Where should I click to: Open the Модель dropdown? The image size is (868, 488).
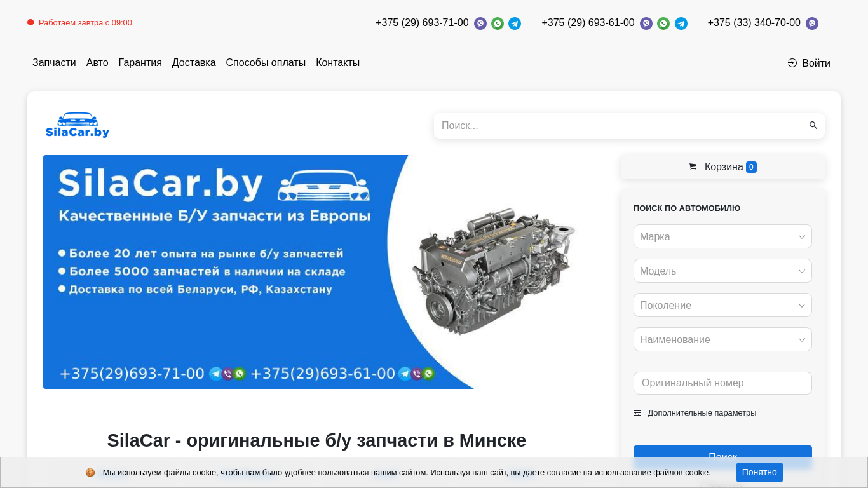tap(722, 271)
